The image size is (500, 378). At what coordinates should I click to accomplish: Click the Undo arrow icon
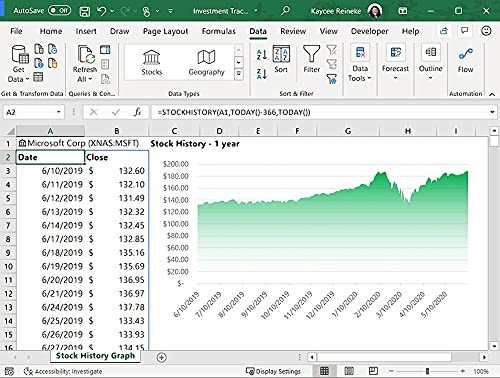(x=102, y=11)
